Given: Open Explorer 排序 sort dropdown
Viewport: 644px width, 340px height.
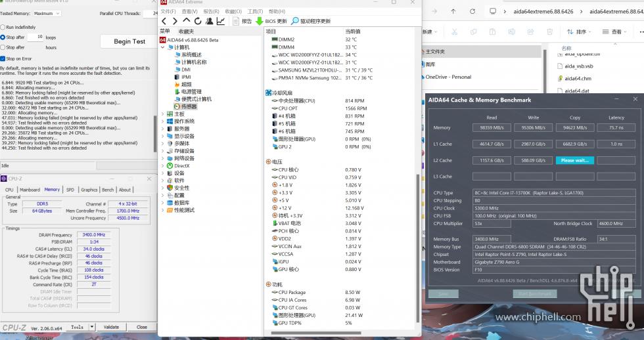Looking at the screenshot, I should click(579, 32).
